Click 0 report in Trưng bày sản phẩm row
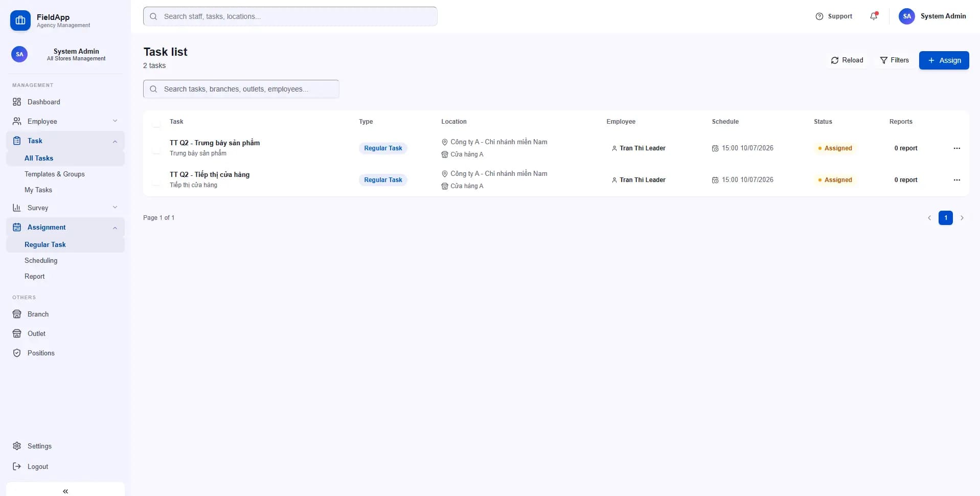This screenshot has width=980, height=496. [x=906, y=148]
